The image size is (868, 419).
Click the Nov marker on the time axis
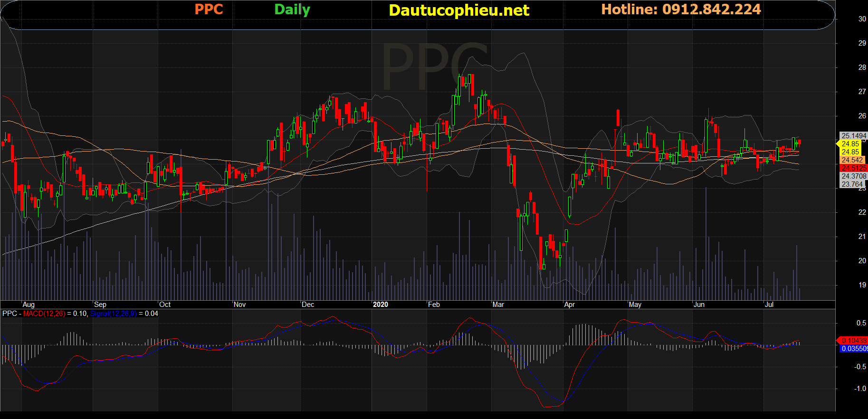pos(239,305)
